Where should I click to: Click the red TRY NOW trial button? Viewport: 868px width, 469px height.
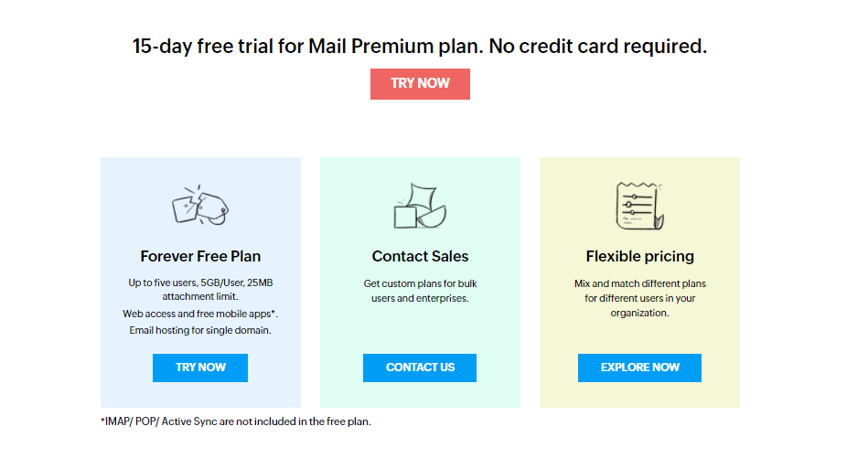420,84
